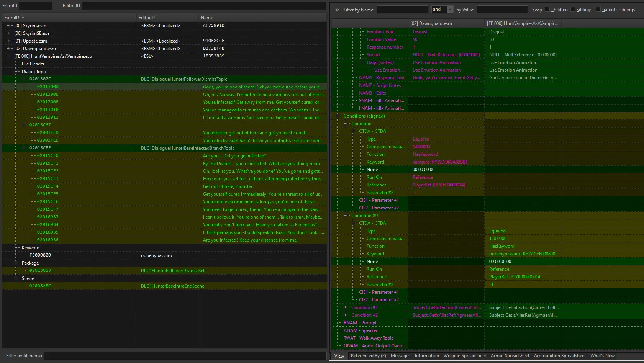This screenshot has height=363, width=644.
Task: Select the TWAT - Walk Away Topic row
Action: tap(487, 338)
